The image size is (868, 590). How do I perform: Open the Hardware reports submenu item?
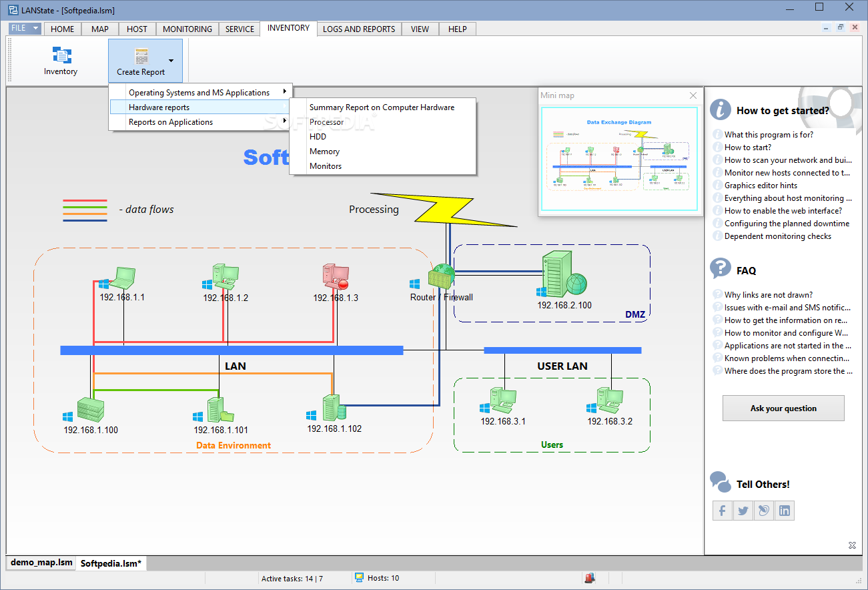[x=201, y=107]
